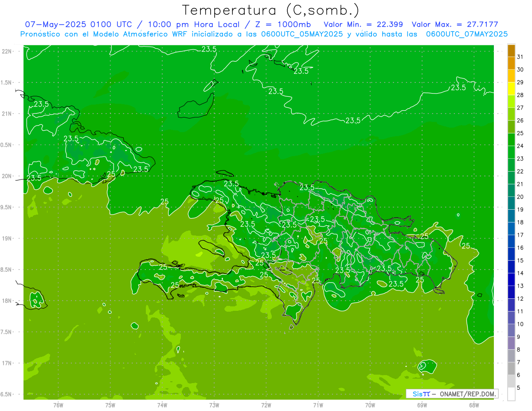Click the "68W" longitude axis label
The width and height of the screenshot is (532, 411).
(x=473, y=405)
